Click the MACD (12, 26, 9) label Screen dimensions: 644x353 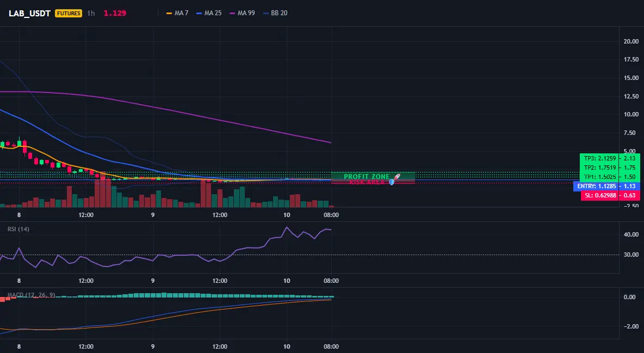tap(31, 295)
